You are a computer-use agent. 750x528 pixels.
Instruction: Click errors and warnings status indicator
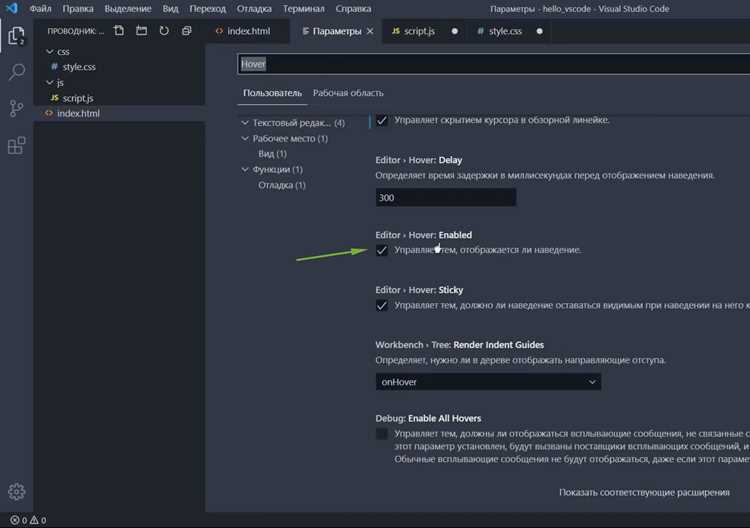(28, 520)
